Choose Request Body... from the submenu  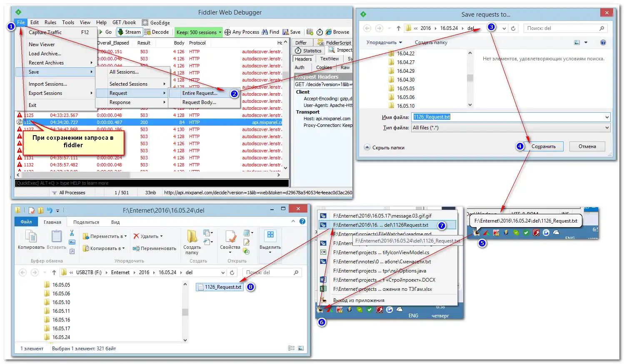[199, 102]
